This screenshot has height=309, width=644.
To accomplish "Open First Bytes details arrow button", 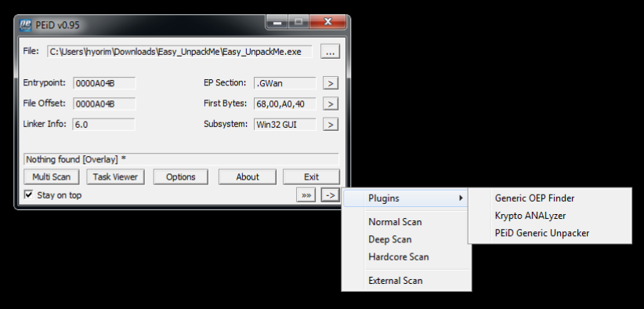I will click(x=331, y=104).
